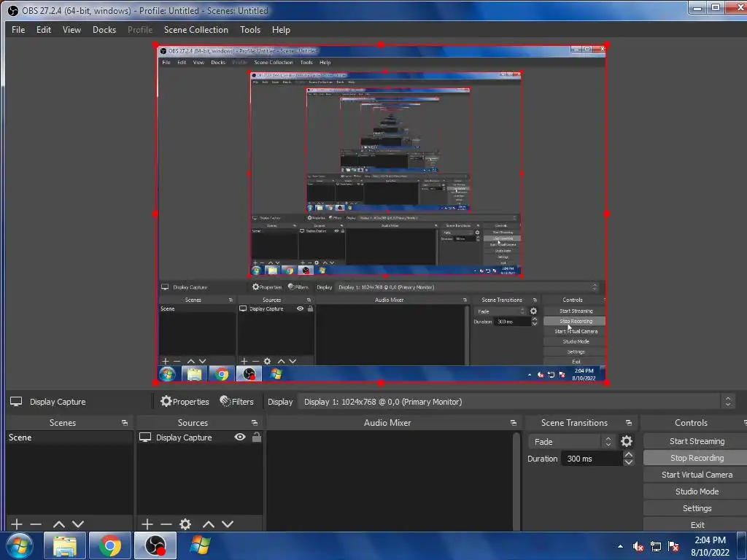The height and width of the screenshot is (560, 747).
Task: Show hidden tray icons arrow
Action: point(620,546)
